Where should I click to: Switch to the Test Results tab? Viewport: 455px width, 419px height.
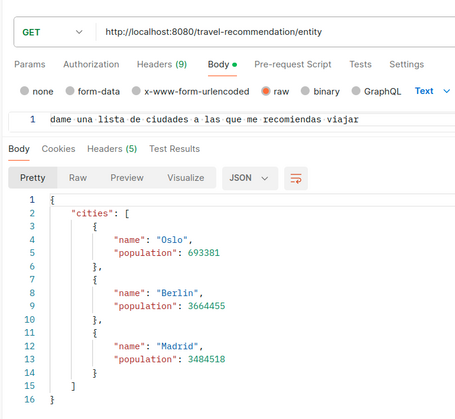pyautogui.click(x=174, y=149)
